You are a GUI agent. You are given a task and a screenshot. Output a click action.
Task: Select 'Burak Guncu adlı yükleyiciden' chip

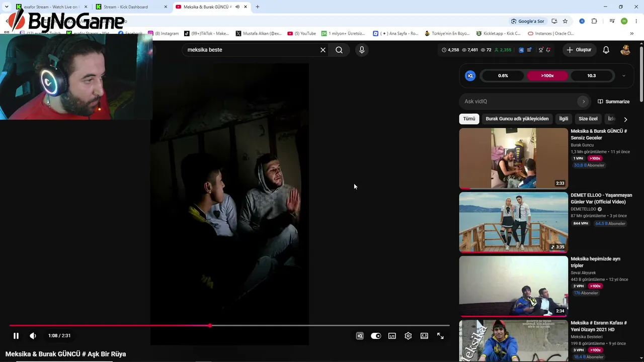(x=517, y=119)
